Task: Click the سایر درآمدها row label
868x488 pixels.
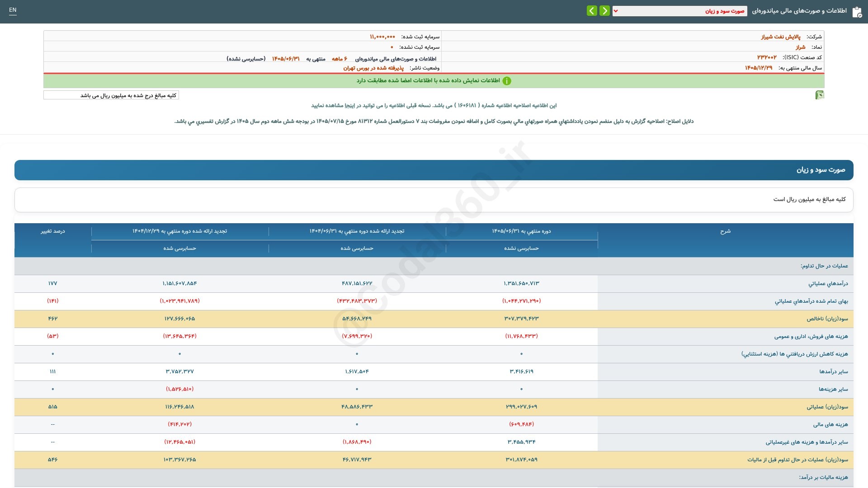Action: pos(834,371)
